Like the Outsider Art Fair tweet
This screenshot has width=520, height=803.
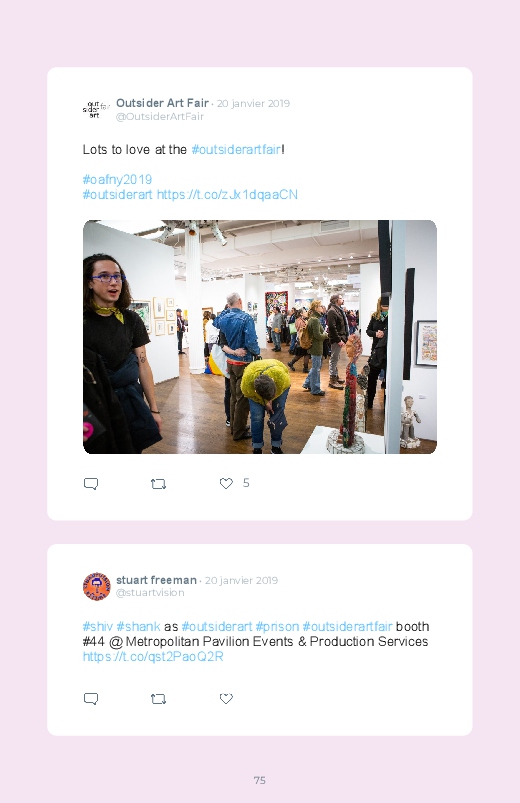click(226, 483)
